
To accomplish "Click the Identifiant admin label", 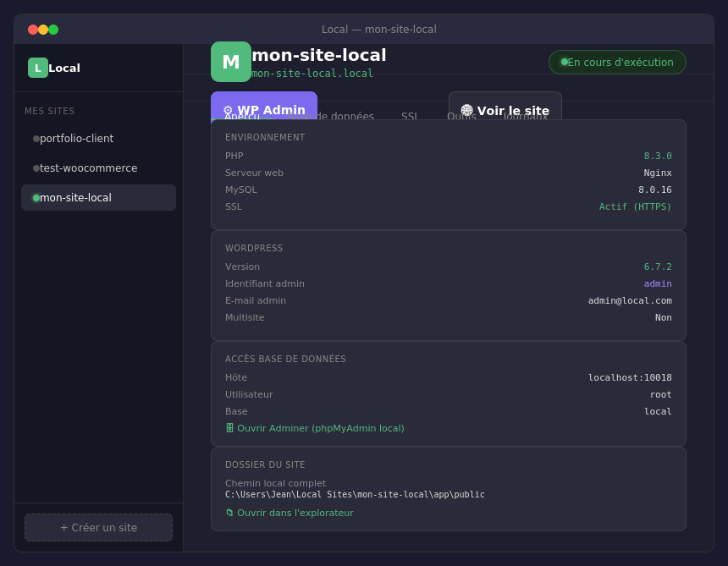I will point(265,283).
